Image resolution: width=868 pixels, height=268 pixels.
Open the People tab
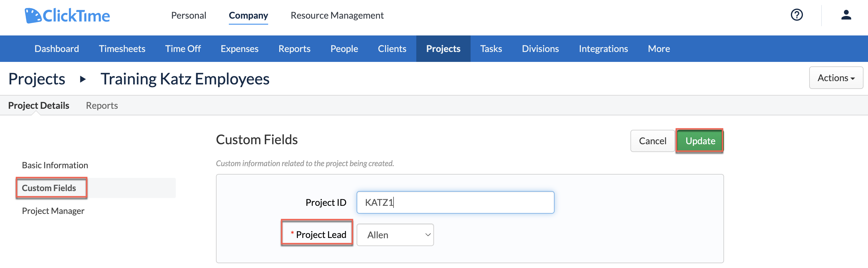pyautogui.click(x=344, y=49)
